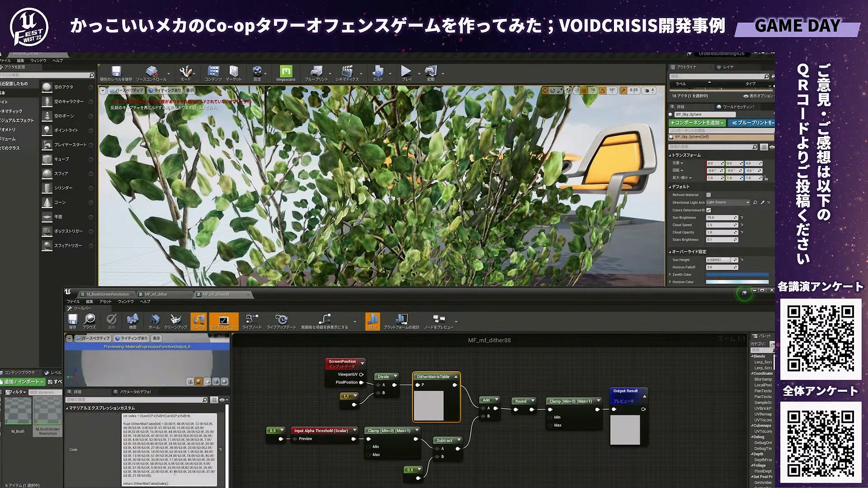Collapse the Transform section header
Viewport: 868px width, 488px height.
point(686,155)
